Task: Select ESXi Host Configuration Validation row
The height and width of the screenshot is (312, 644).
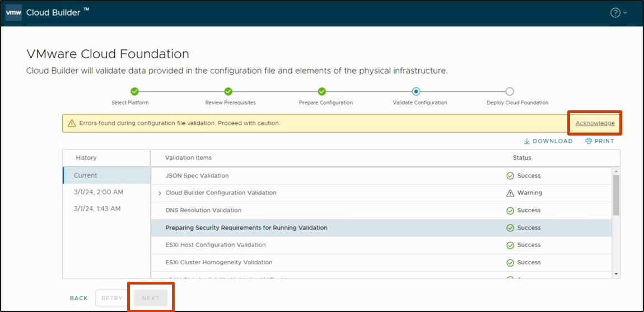Action: (382, 245)
